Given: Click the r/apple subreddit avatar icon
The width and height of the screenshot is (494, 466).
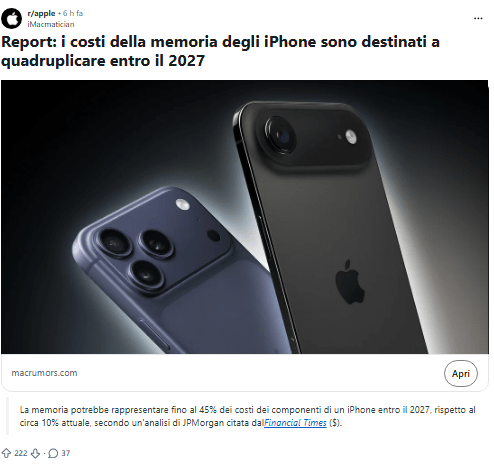Looking at the screenshot, I should pos(12,18).
